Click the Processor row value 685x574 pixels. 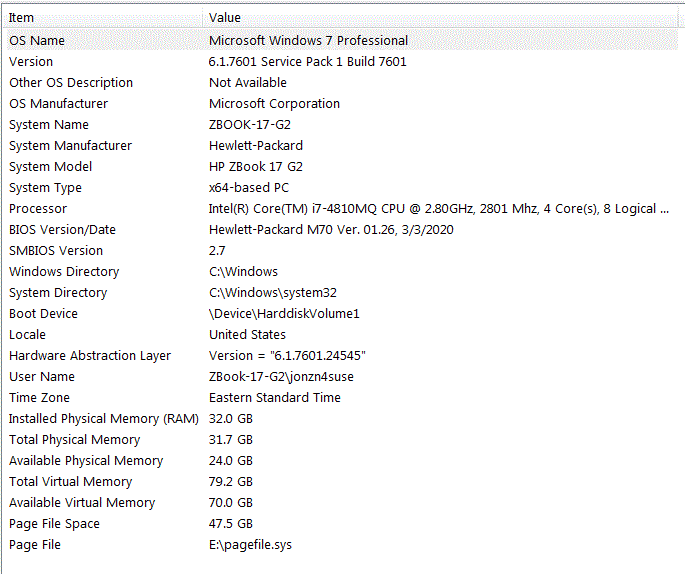439,209
